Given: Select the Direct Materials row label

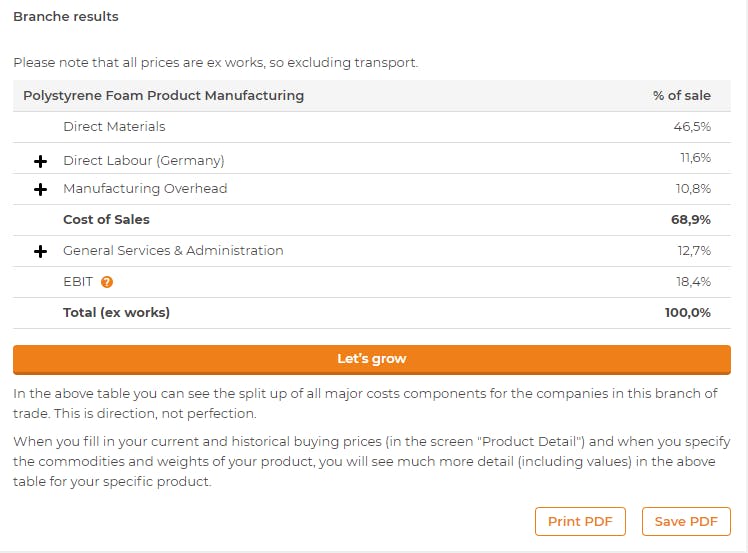Looking at the screenshot, I should coord(114,127).
